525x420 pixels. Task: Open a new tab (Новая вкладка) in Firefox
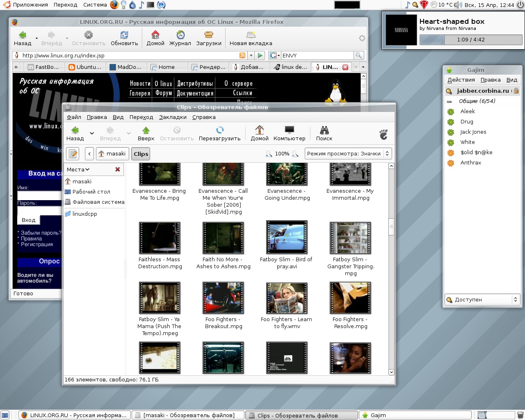tap(251, 38)
